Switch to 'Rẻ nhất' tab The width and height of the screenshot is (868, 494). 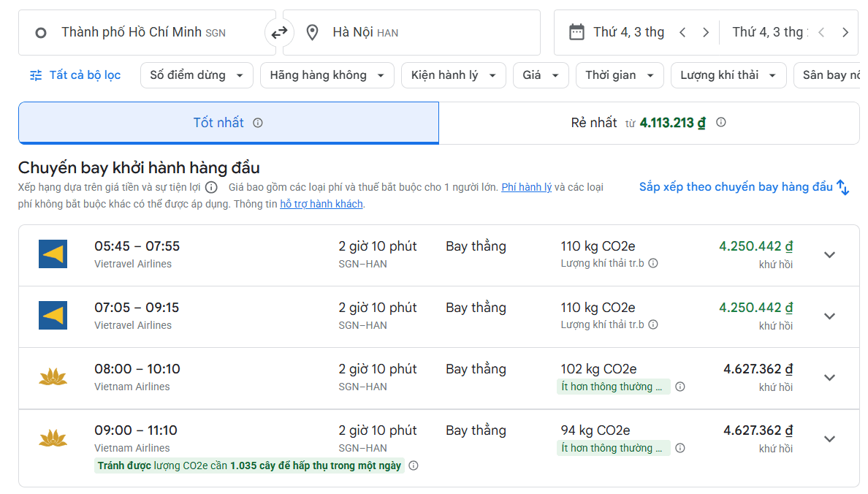pyautogui.click(x=649, y=123)
